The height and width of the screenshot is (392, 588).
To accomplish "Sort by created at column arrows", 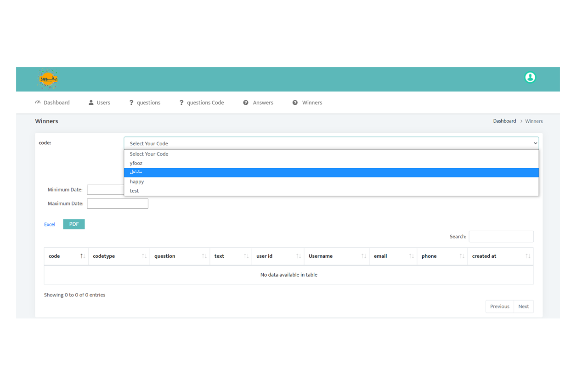I will click(x=528, y=256).
